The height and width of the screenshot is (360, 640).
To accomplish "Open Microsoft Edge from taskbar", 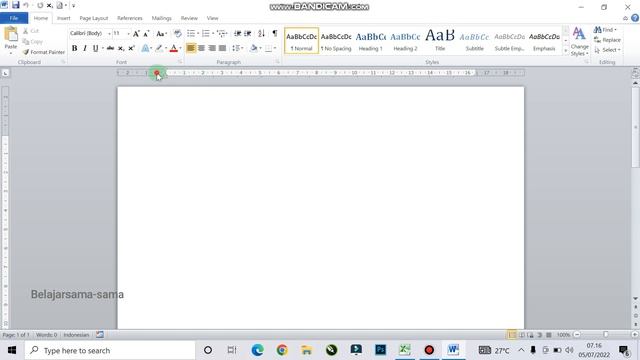I will point(257,350).
